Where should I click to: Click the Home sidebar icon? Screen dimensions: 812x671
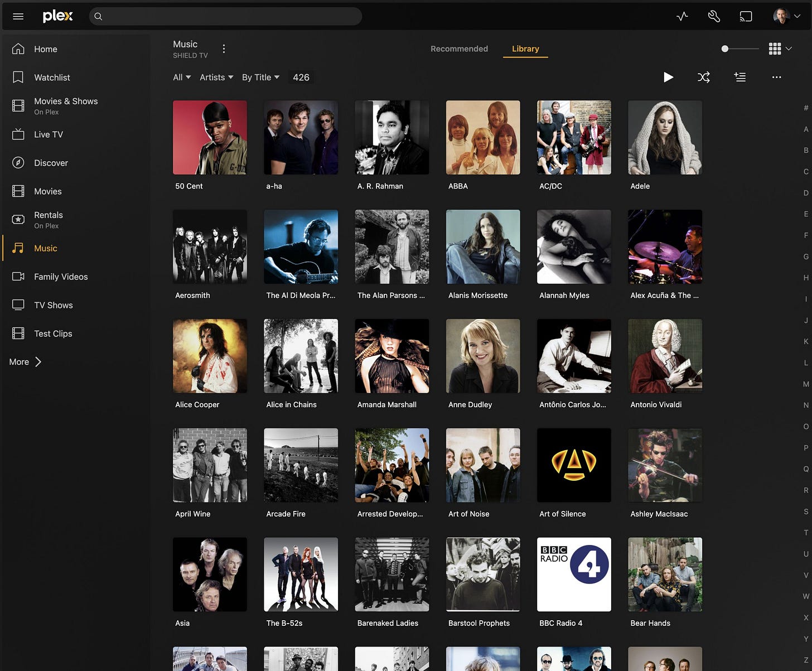tap(18, 49)
